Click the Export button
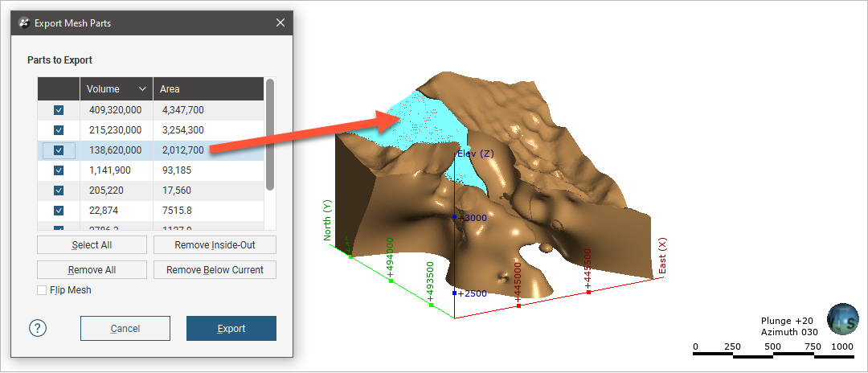This screenshot has height=373, width=868. click(x=231, y=328)
